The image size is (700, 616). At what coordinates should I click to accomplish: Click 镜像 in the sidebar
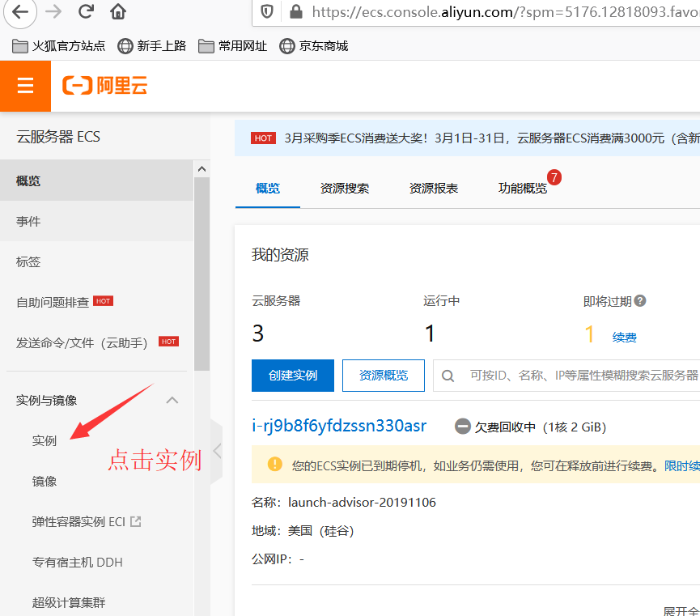[45, 482]
